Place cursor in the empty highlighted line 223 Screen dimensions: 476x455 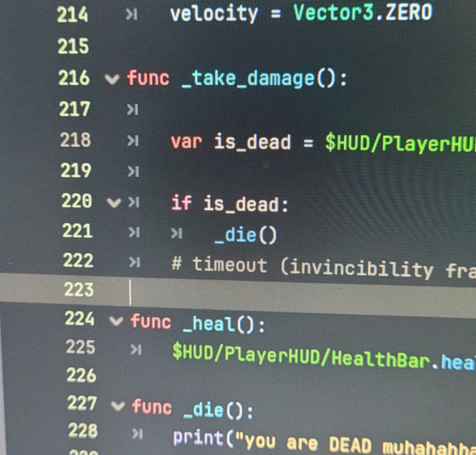(272, 292)
